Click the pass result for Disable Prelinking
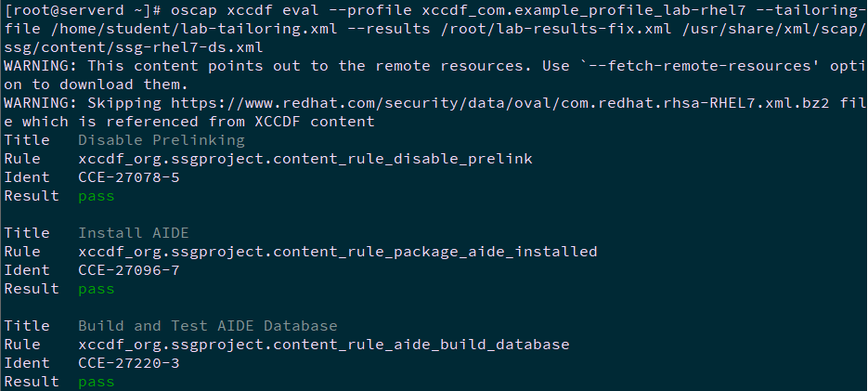The image size is (868, 391). tap(97, 196)
